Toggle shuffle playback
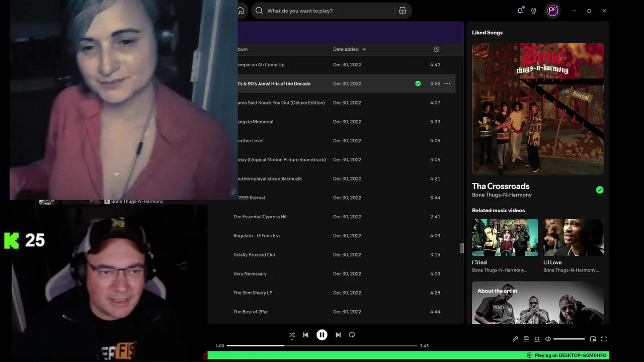 click(292, 335)
